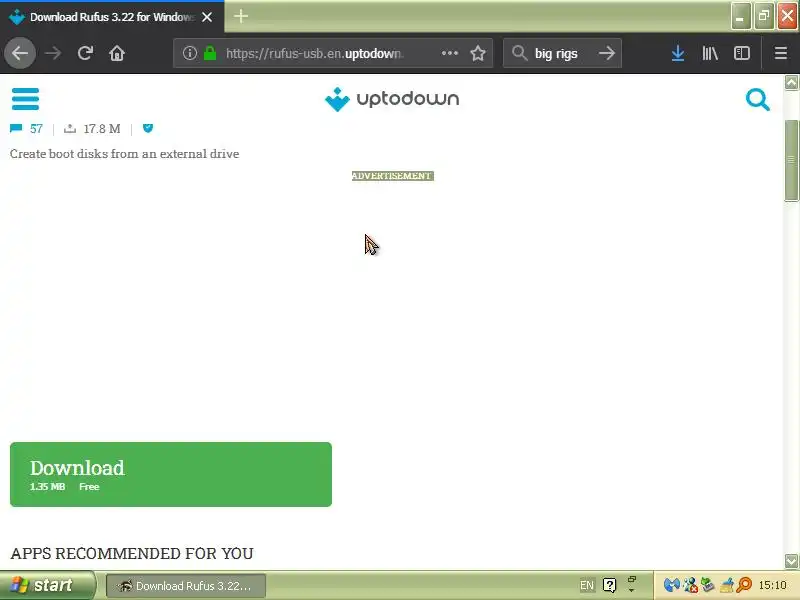Click the green padlock security icon
This screenshot has width=800, height=600.
pyautogui.click(x=210, y=53)
